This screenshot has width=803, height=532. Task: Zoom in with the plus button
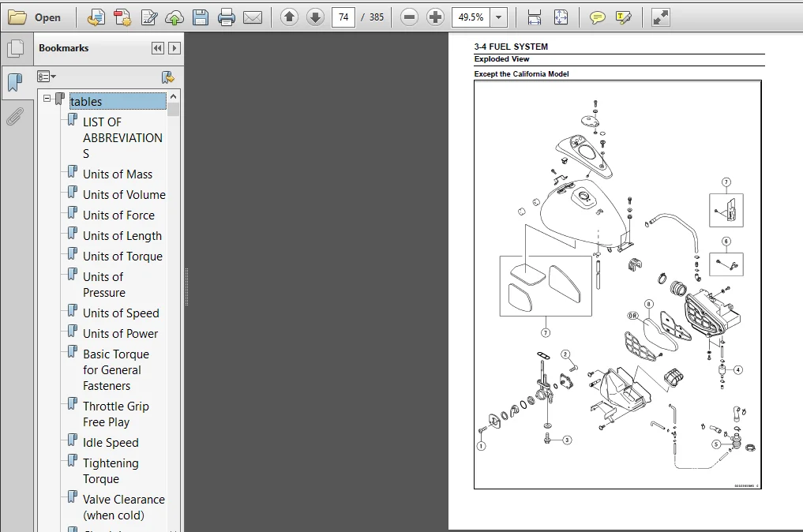coord(435,17)
